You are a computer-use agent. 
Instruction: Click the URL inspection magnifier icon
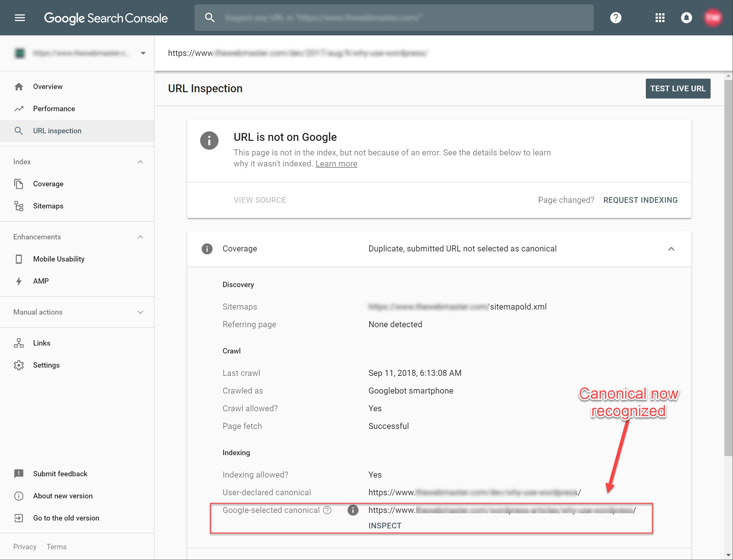(x=19, y=131)
